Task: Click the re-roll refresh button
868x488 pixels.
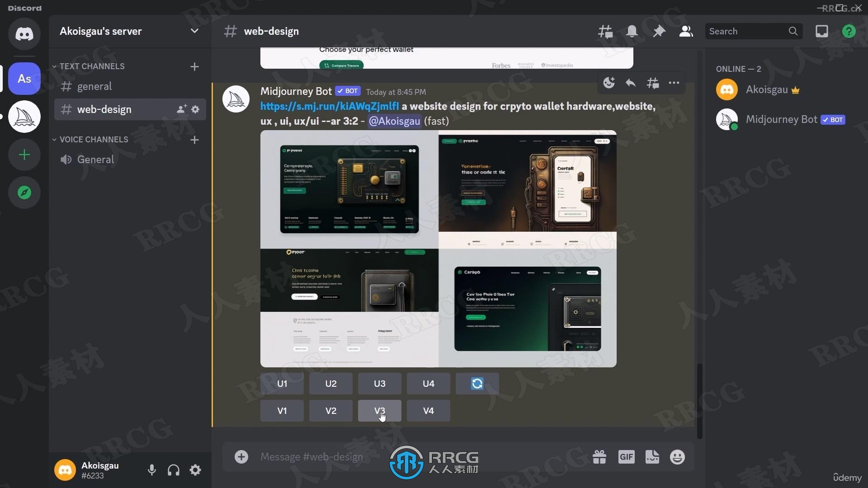Action: [477, 384]
